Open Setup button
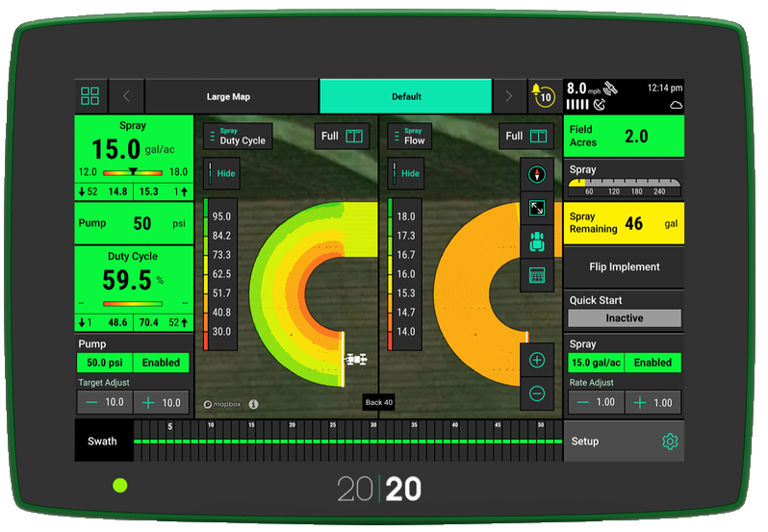 click(624, 441)
